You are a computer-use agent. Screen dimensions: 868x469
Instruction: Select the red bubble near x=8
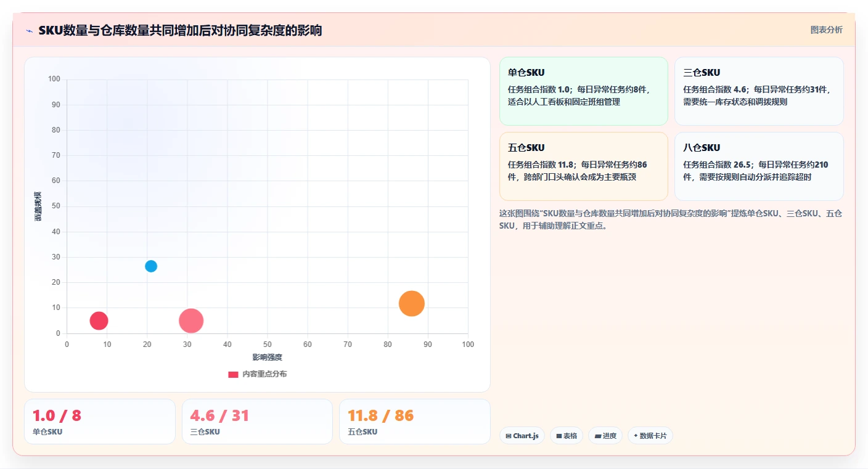coord(99,320)
